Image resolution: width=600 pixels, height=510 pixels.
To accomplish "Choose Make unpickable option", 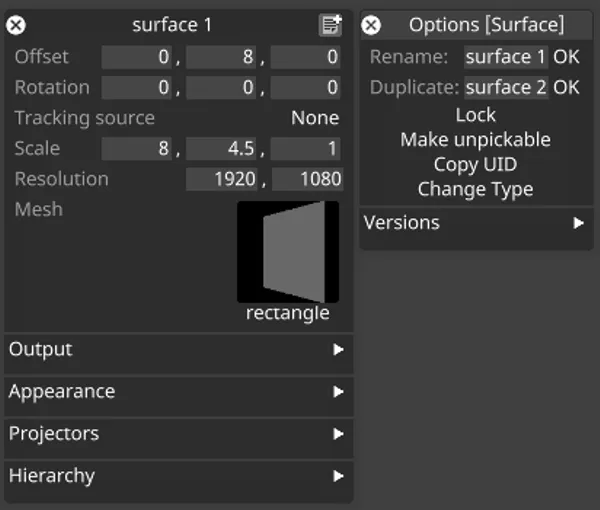I will point(476,140).
